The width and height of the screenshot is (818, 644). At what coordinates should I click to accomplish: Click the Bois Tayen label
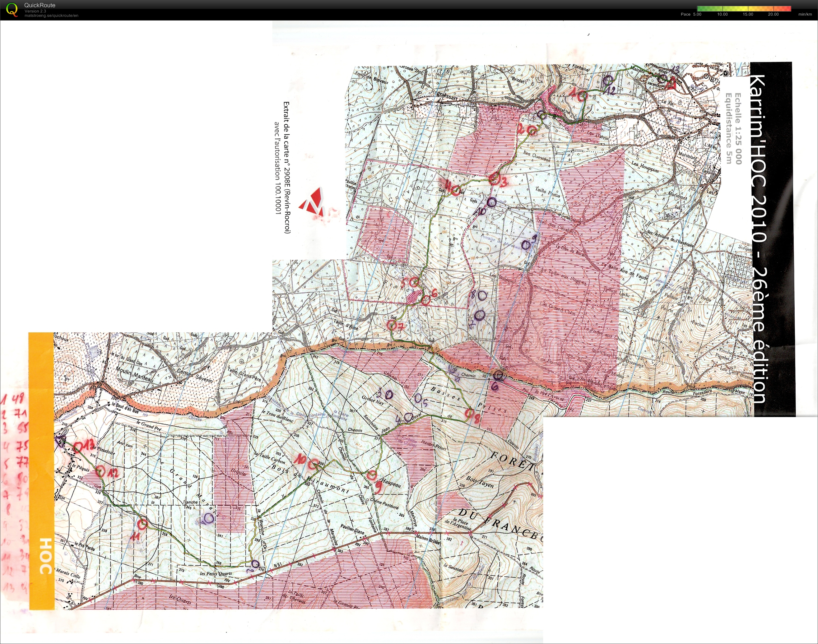(x=480, y=482)
